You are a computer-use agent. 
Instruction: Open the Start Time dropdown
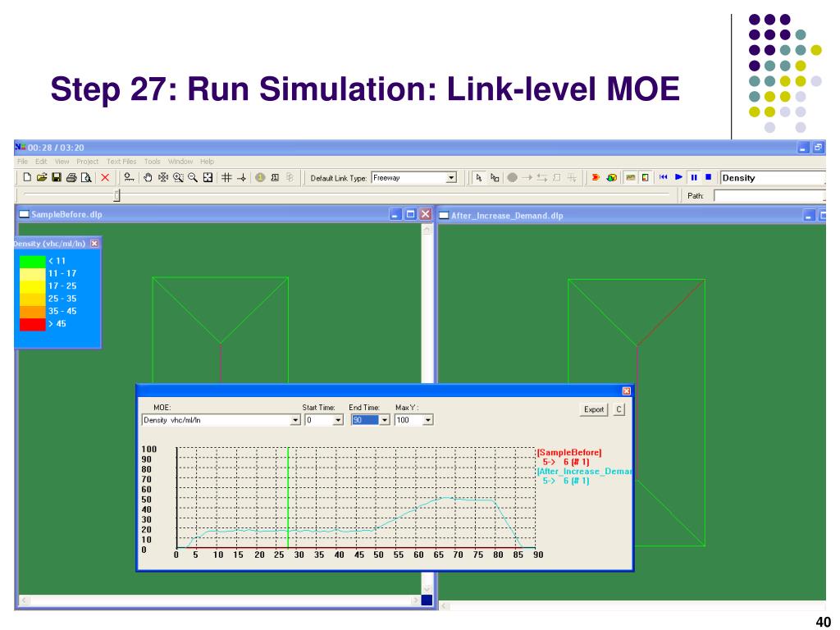pyautogui.click(x=338, y=420)
